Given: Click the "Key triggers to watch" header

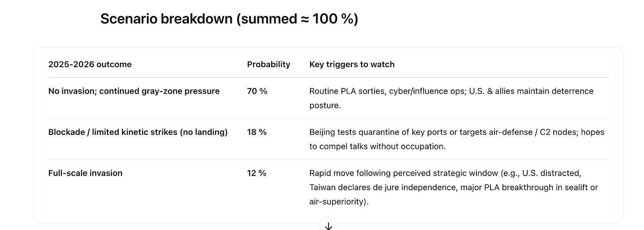Looking at the screenshot, I should pyautogui.click(x=352, y=65).
